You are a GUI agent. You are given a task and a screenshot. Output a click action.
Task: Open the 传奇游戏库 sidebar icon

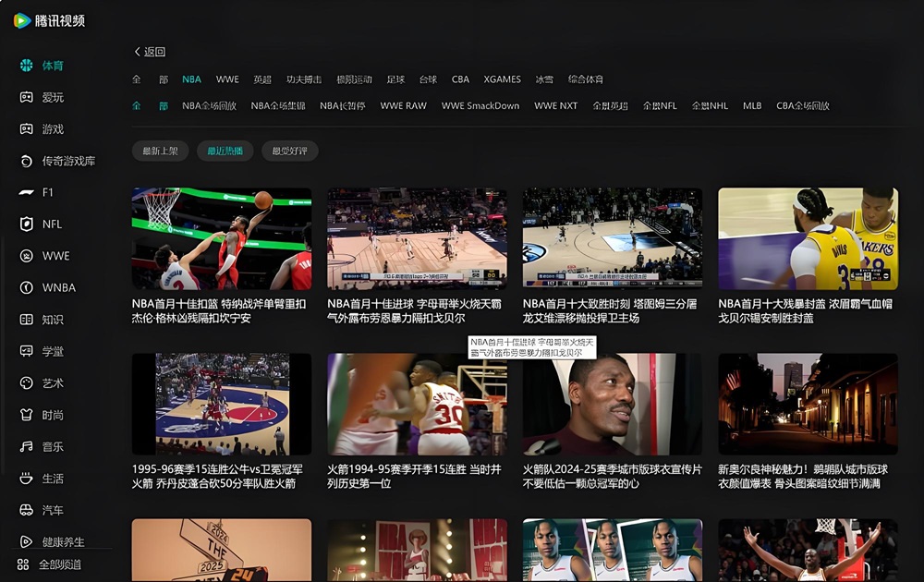coord(27,161)
